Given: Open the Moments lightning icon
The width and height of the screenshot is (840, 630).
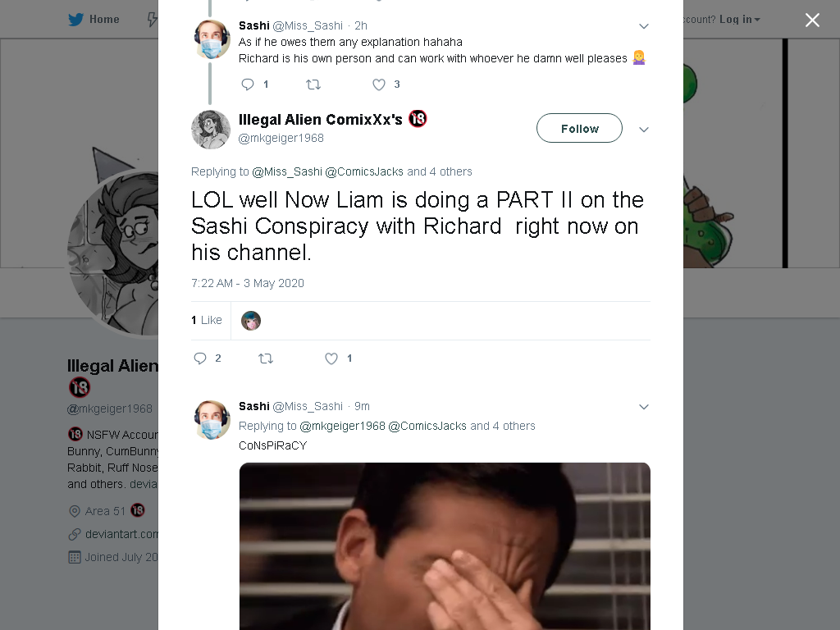Looking at the screenshot, I should [152, 20].
